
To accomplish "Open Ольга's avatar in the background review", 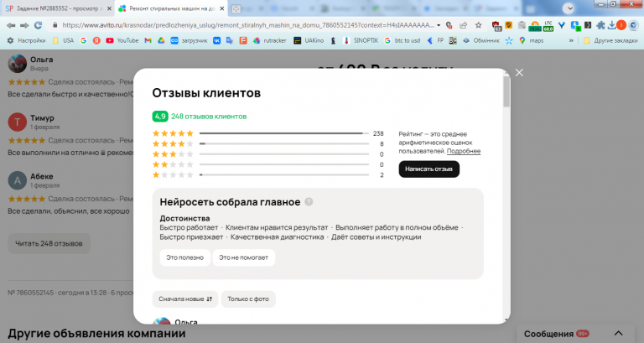I will 18,64.
